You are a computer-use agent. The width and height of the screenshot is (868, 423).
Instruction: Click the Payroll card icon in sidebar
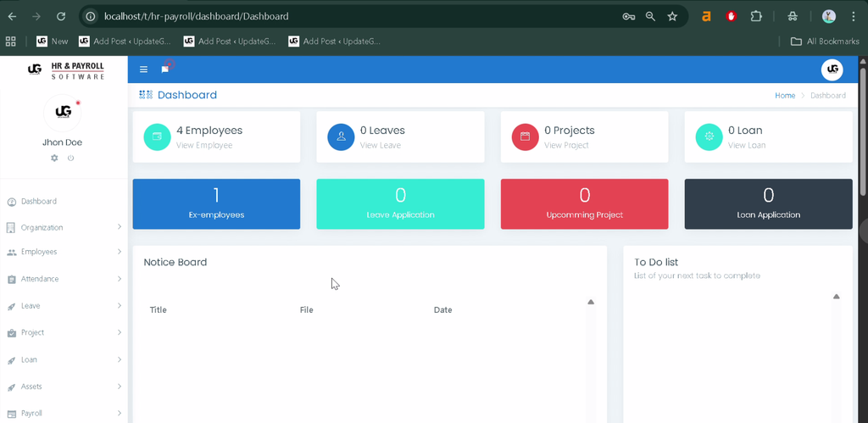coord(12,414)
